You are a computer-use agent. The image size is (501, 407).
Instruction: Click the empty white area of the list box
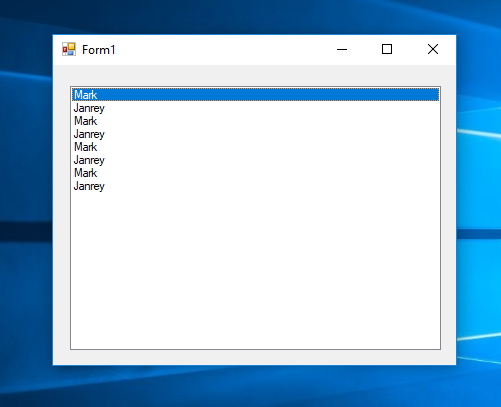[x=255, y=270]
